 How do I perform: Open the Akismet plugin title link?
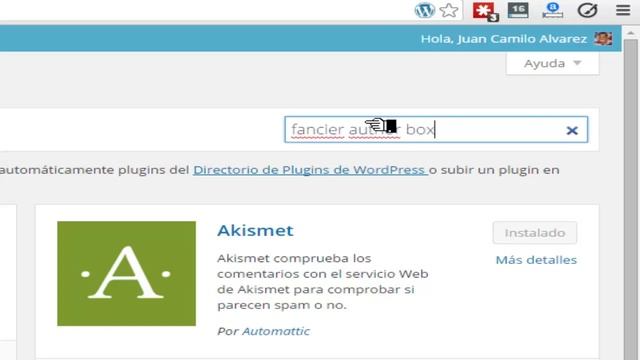click(255, 231)
